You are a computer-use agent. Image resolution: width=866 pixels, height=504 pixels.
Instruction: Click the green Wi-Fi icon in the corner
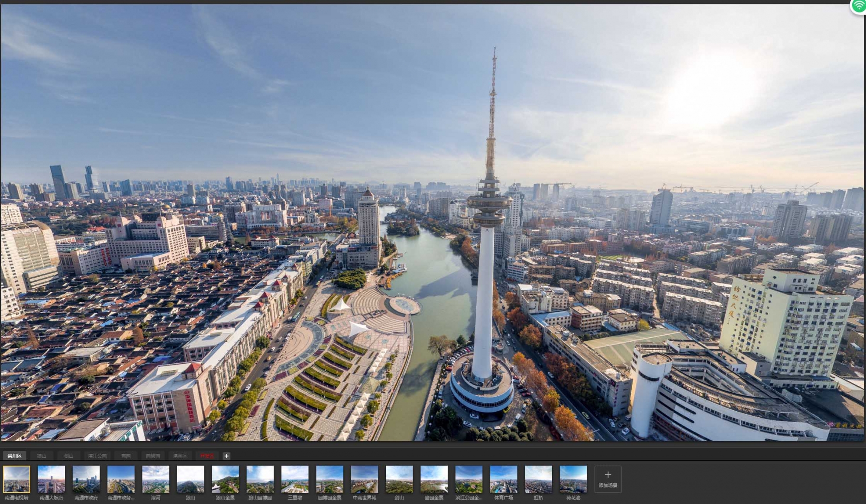pyautogui.click(x=859, y=6)
